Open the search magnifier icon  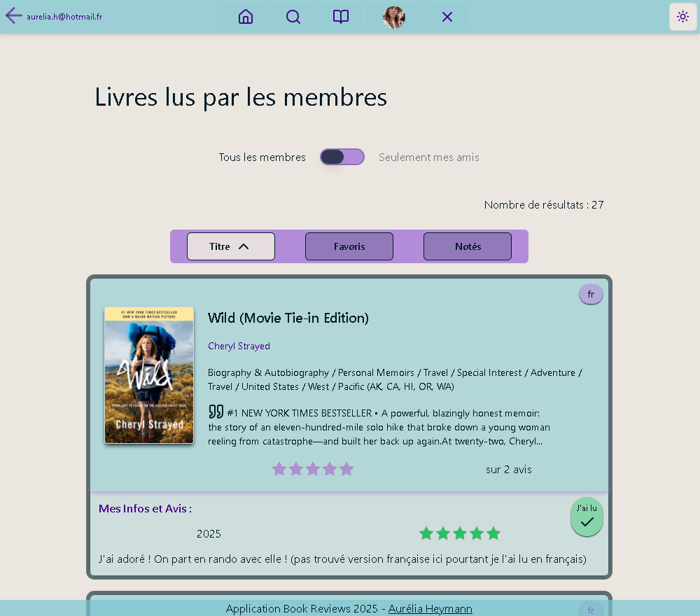point(293,17)
